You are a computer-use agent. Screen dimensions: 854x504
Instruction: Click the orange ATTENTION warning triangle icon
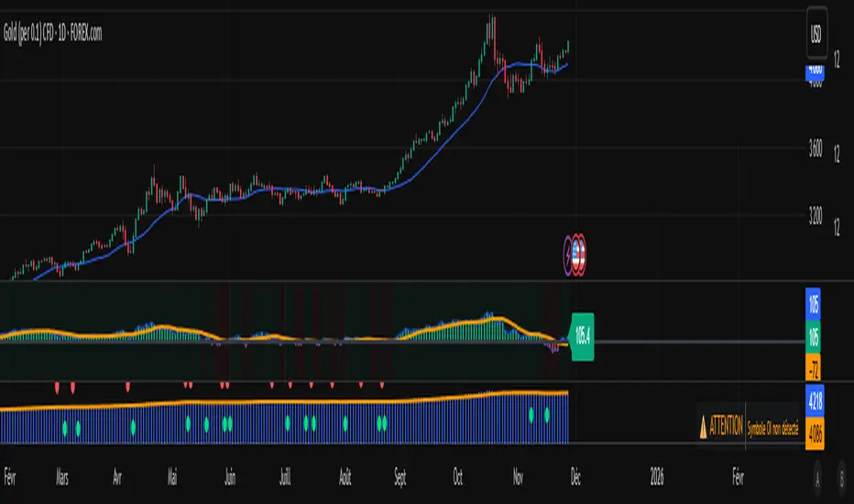click(x=703, y=427)
